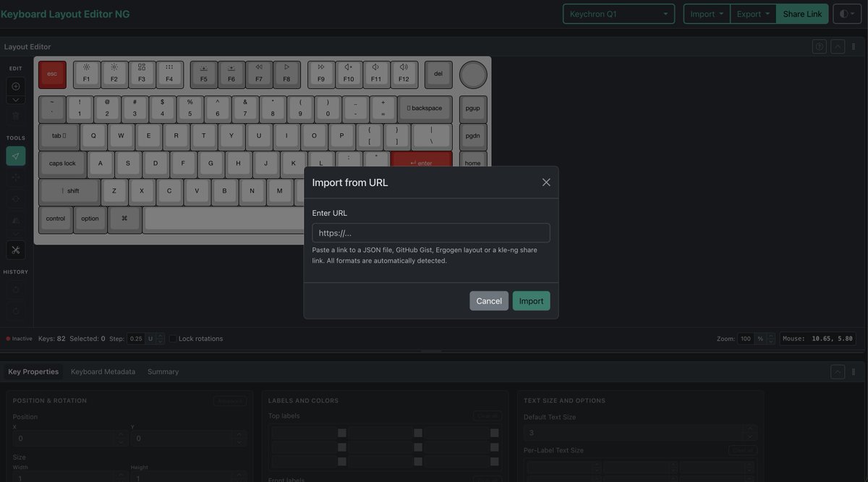The image size is (868, 482).
Task: Click the add key icon in the Edit section
Action: (x=15, y=85)
